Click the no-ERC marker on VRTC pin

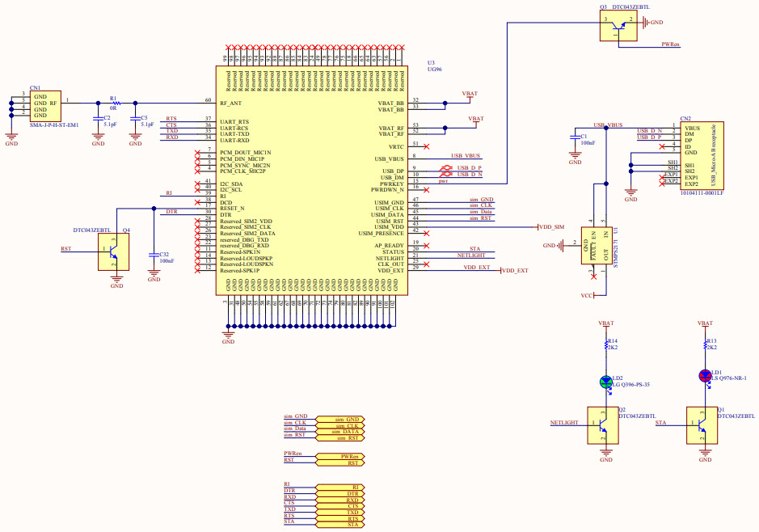click(427, 146)
